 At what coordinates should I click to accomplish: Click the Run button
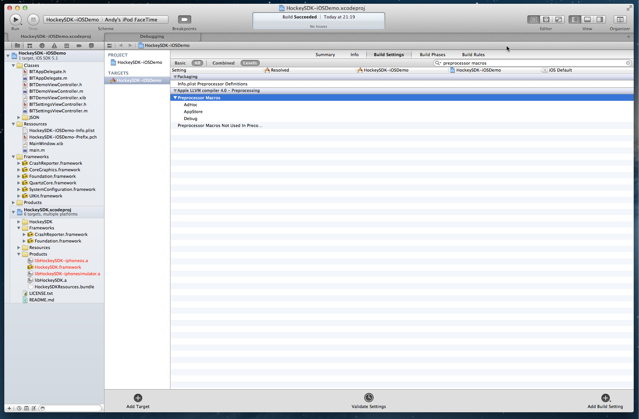point(15,19)
